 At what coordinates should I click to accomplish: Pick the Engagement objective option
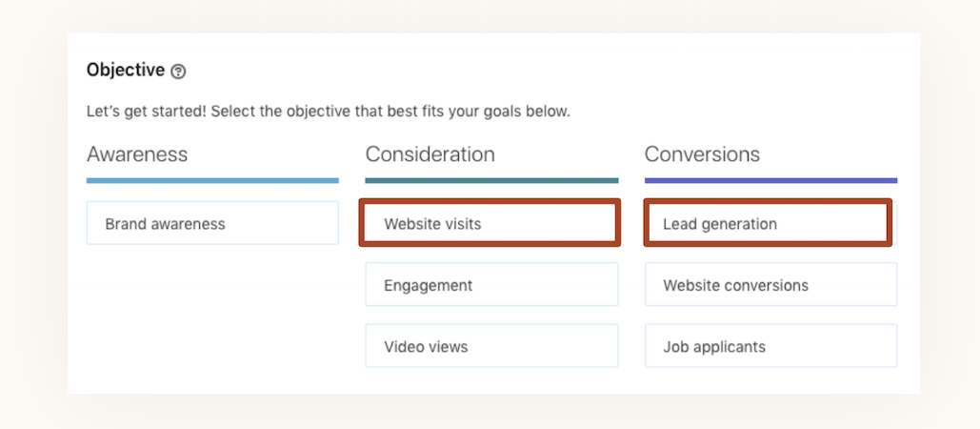click(490, 285)
